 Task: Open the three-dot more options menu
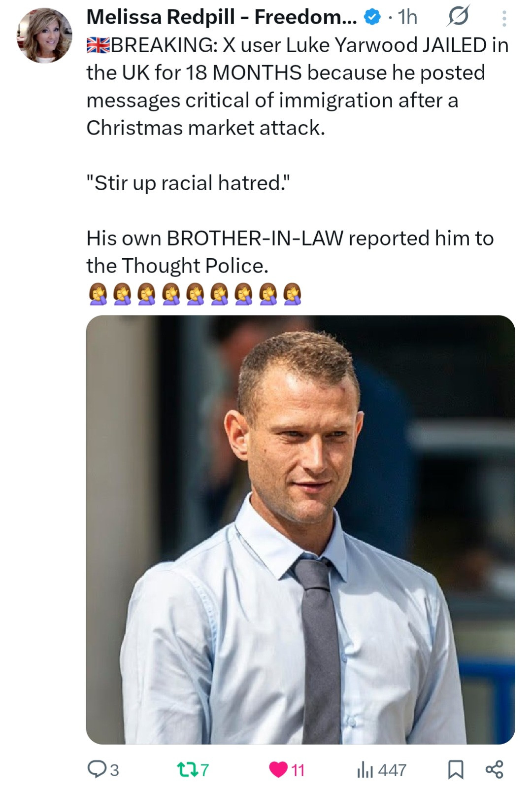[503, 18]
